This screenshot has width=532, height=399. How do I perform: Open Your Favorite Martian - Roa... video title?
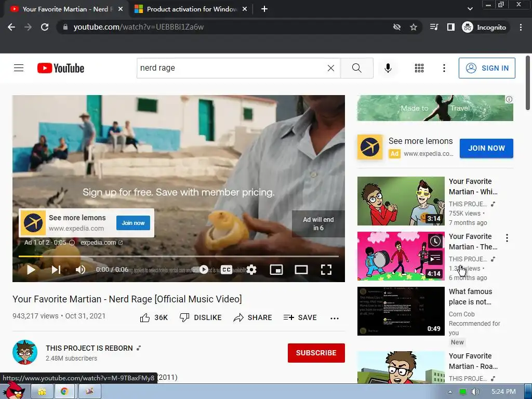[x=473, y=361]
